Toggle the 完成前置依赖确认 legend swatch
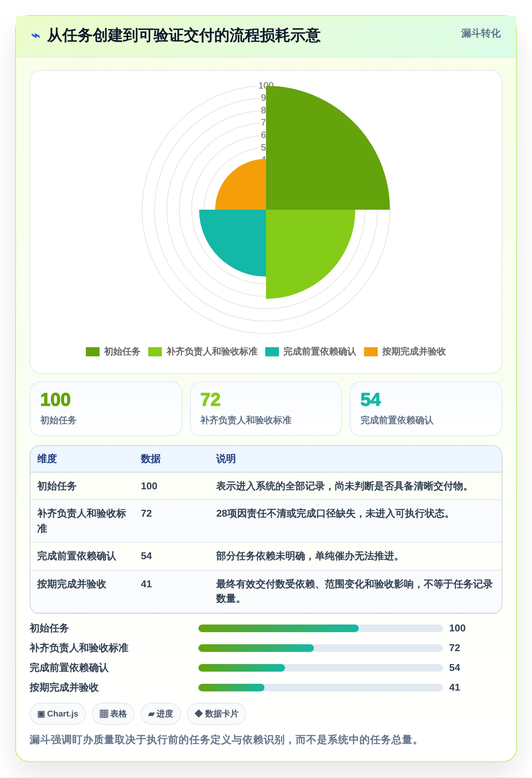The height and width of the screenshot is (778, 532). click(x=272, y=352)
